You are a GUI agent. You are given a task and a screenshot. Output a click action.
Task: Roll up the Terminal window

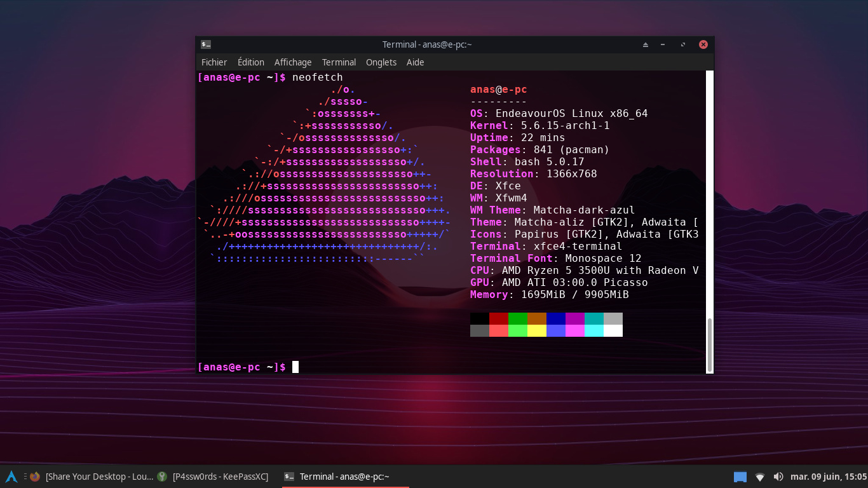[x=646, y=44]
